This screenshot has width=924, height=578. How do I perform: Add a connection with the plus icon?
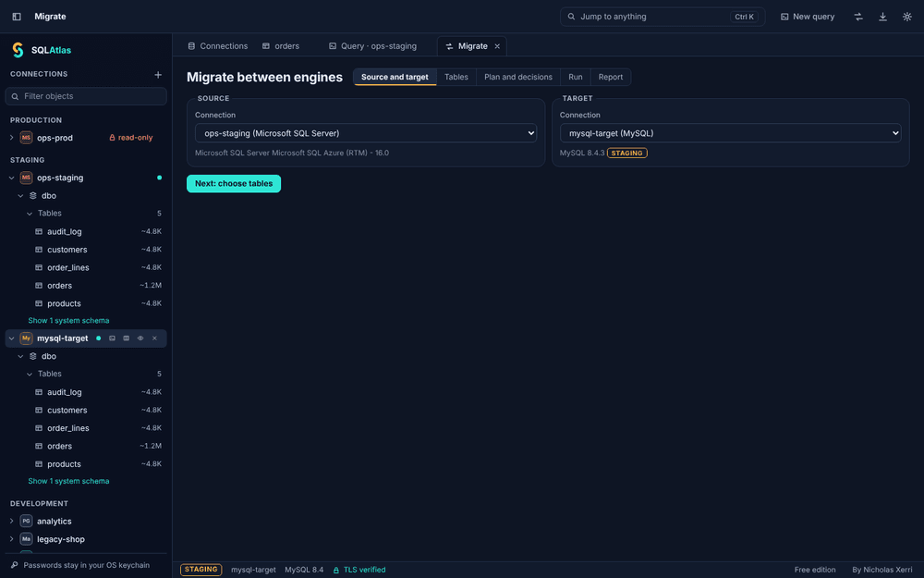158,74
